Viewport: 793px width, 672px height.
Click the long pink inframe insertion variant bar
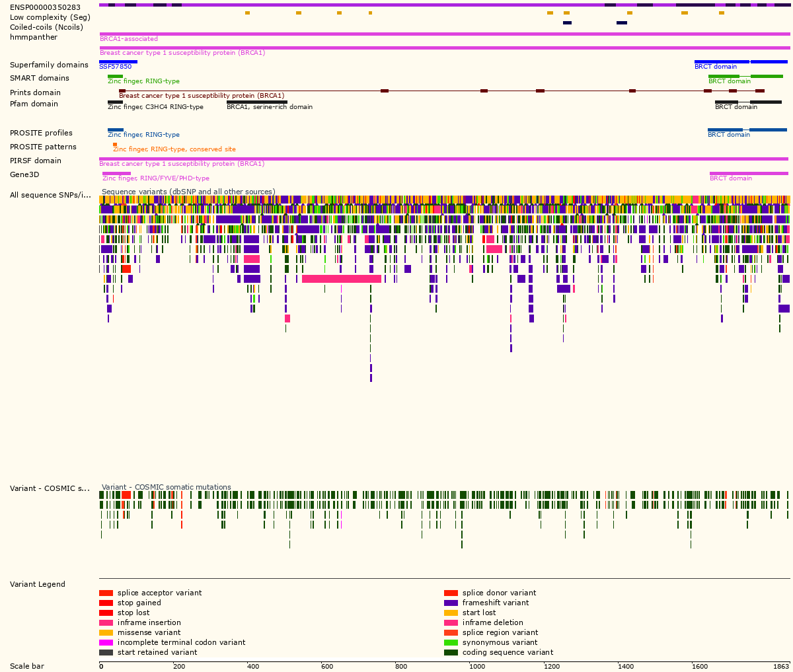tap(340, 278)
